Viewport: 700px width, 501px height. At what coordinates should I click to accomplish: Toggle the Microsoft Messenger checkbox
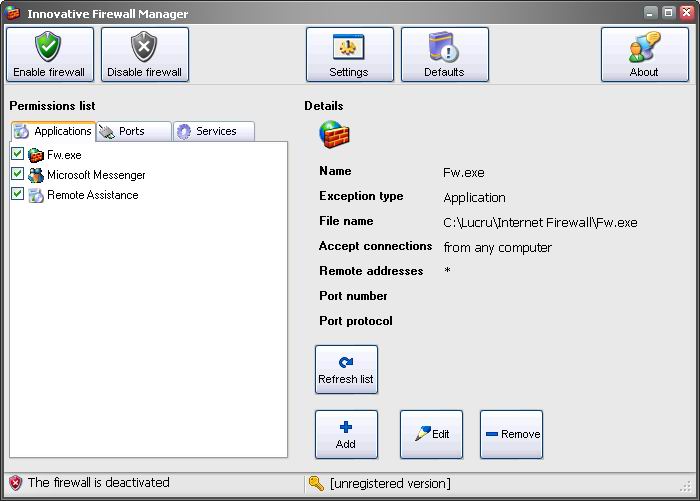(18, 175)
